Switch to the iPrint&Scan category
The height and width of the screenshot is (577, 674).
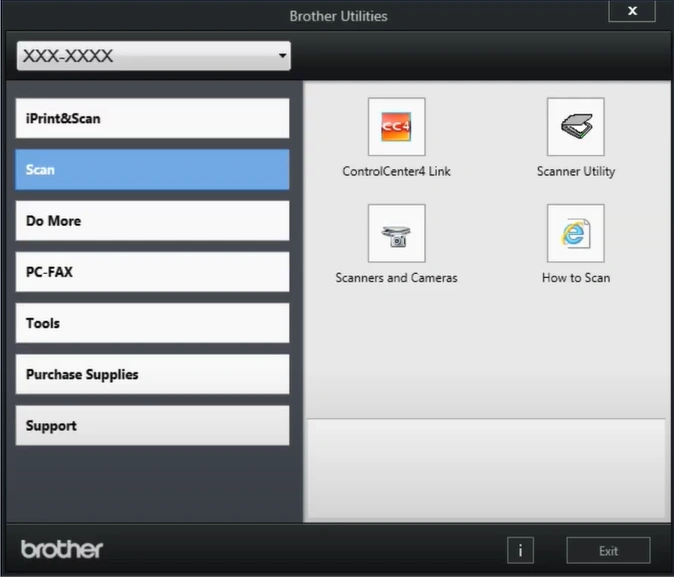tap(153, 119)
